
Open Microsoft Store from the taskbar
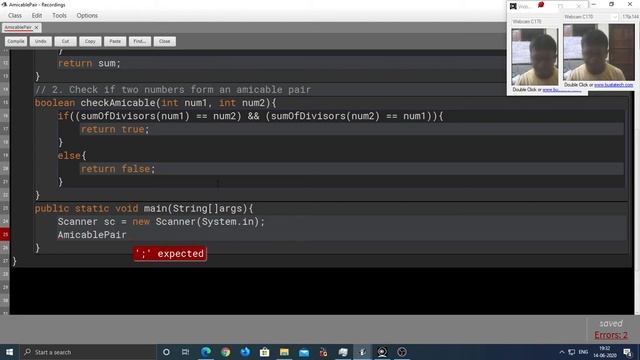264,352
